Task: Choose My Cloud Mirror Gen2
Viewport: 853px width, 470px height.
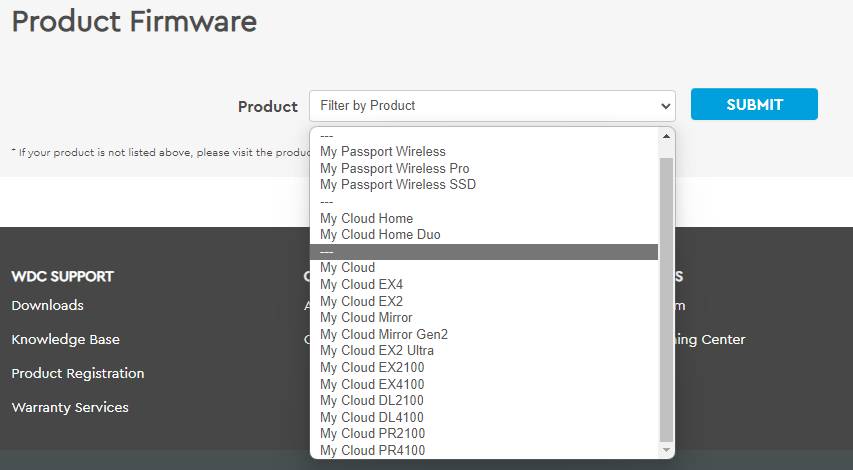Action: point(484,334)
